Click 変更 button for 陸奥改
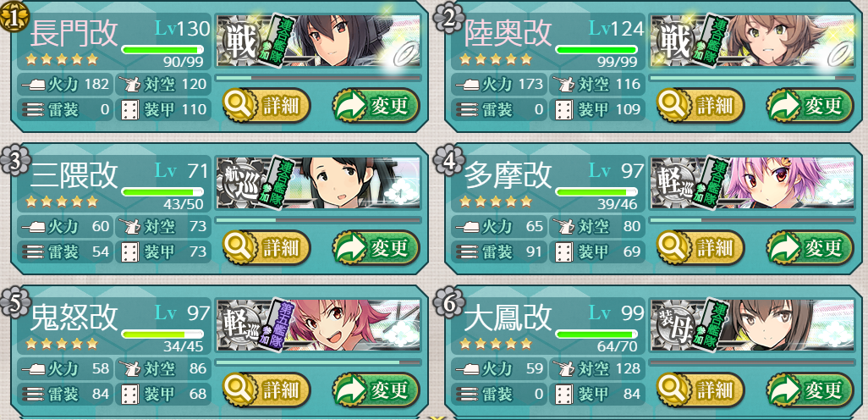This screenshot has width=868, height=420. pos(810,106)
